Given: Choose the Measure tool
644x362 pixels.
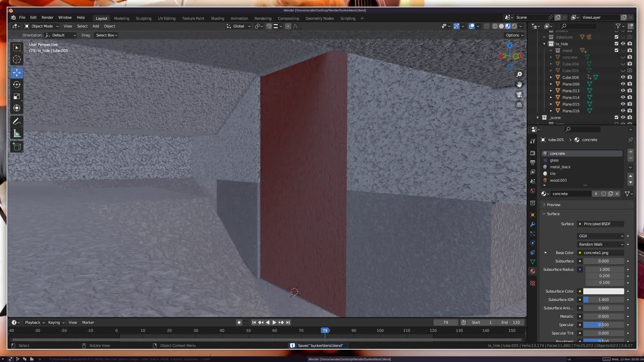Looking at the screenshot, I should pos(17,134).
